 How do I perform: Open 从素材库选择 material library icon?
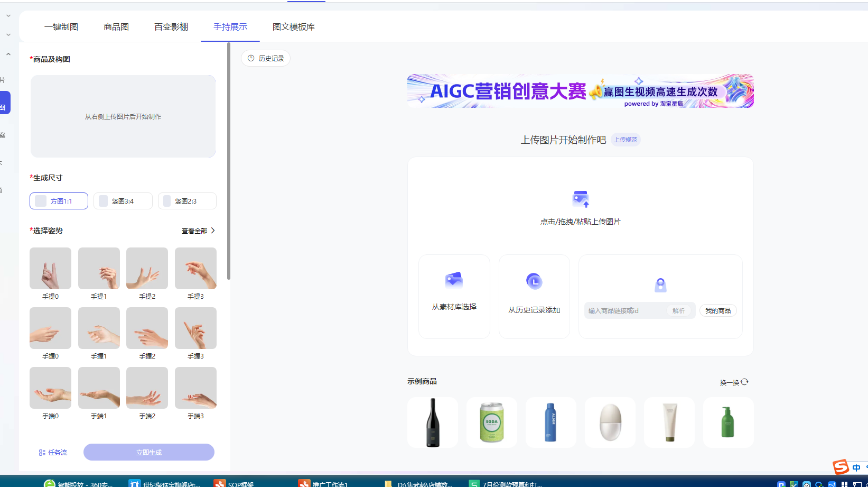(x=454, y=280)
